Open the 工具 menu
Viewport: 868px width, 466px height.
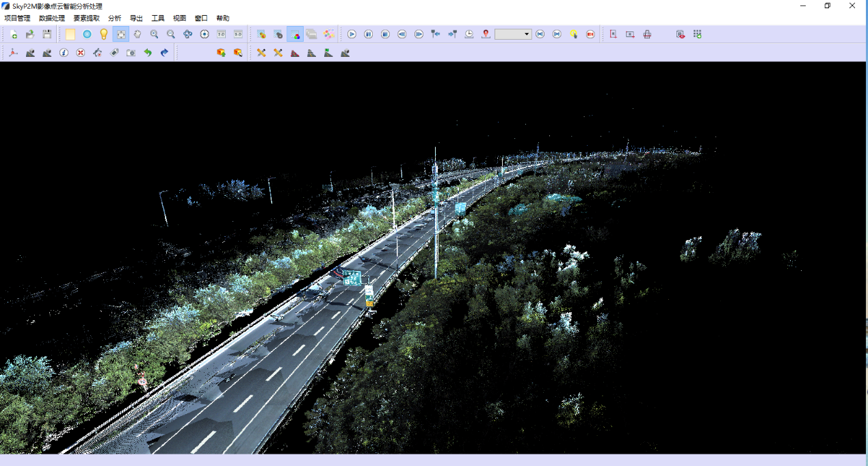point(158,18)
